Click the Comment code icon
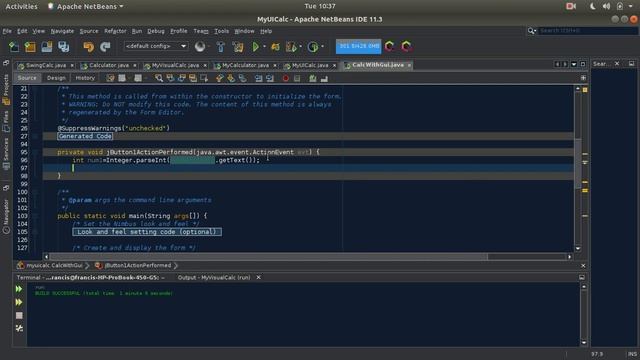640x360 pixels. [313, 78]
